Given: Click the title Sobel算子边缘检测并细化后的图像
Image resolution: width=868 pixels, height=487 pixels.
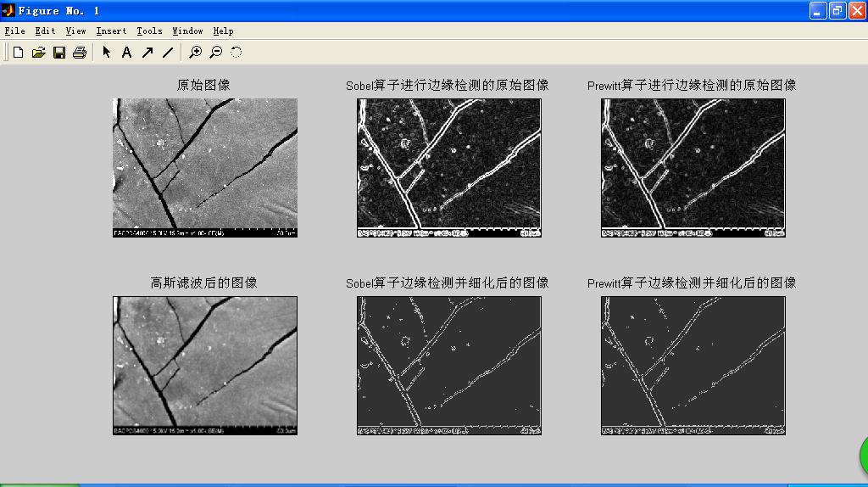Looking at the screenshot, I should pyautogui.click(x=448, y=283).
